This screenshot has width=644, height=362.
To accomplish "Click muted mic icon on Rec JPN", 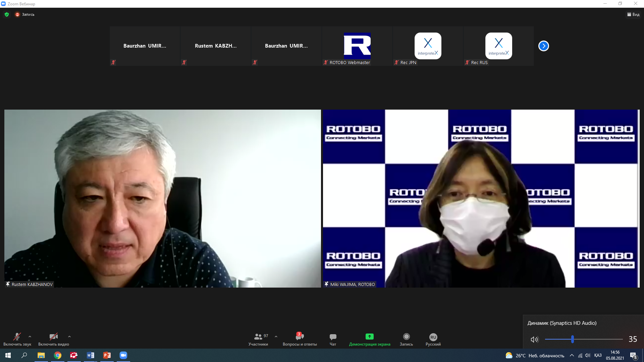I will coord(396,62).
